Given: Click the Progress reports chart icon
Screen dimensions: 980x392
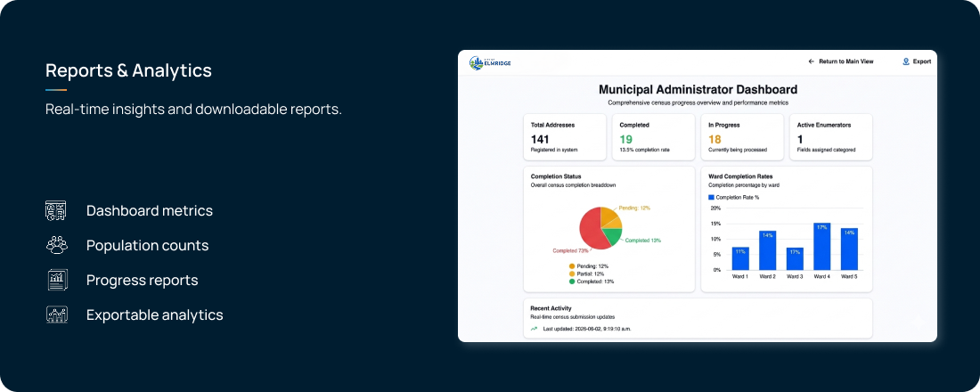Looking at the screenshot, I should coord(56,280).
